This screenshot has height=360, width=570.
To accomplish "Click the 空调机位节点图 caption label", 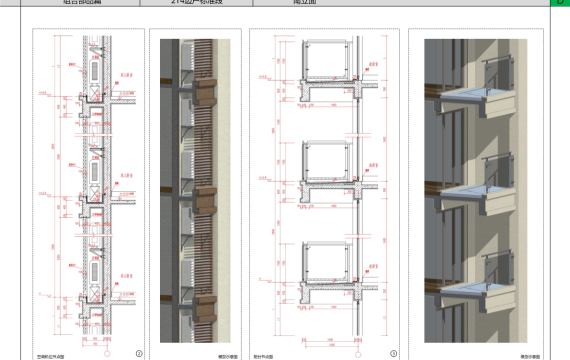I will coord(51,357).
